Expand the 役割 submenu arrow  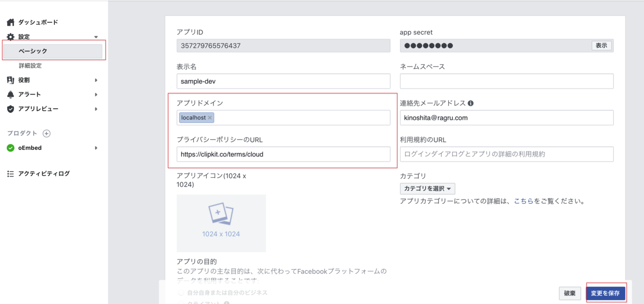[96, 80]
